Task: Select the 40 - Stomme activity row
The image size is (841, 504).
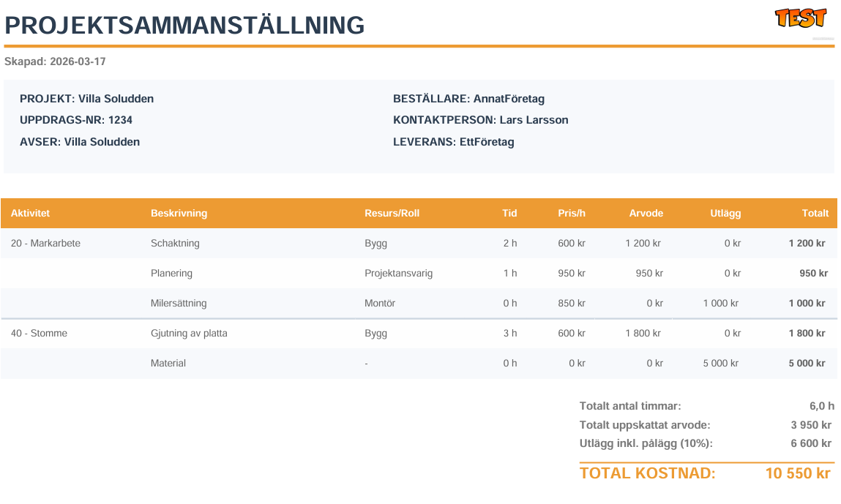Action: pyautogui.click(x=39, y=334)
